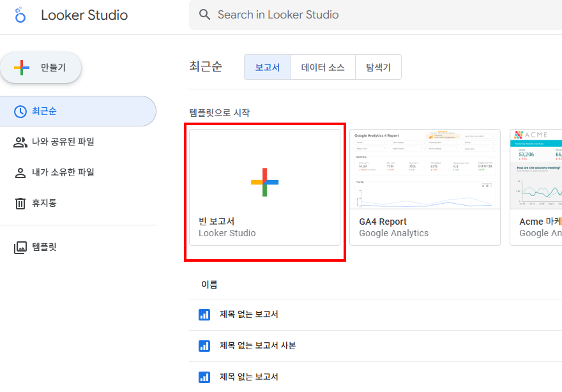Click the 만들기 create button
The width and height of the screenshot is (562, 392).
click(x=41, y=68)
